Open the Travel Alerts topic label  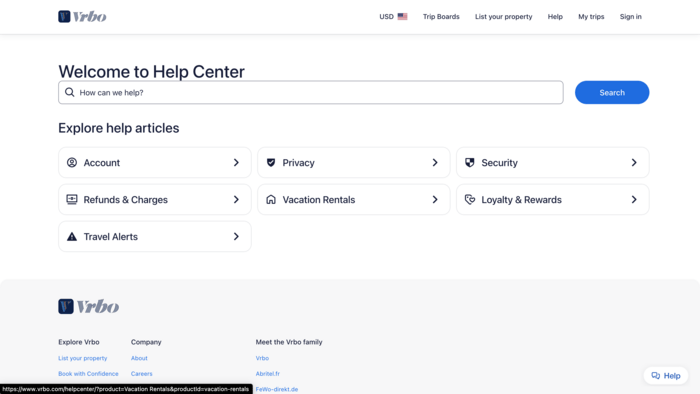coord(111,237)
